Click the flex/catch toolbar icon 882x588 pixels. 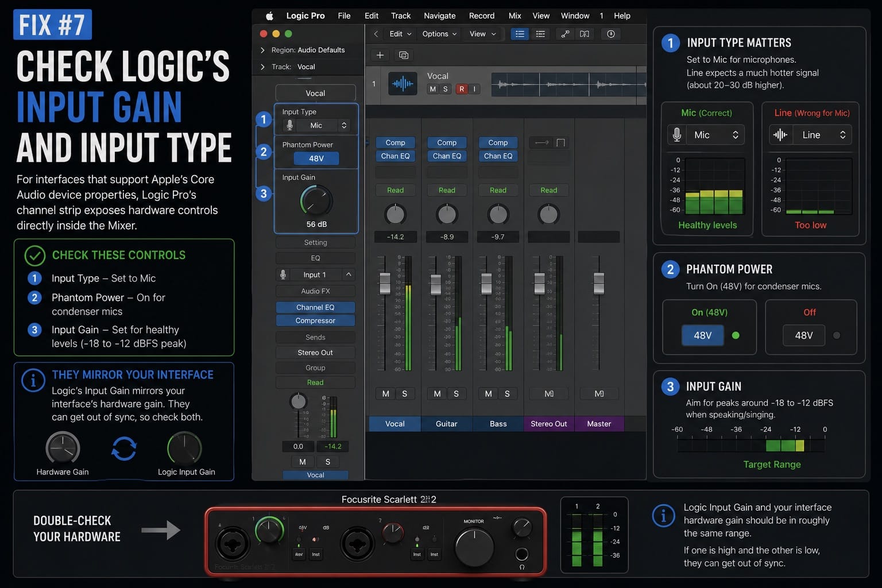(585, 34)
